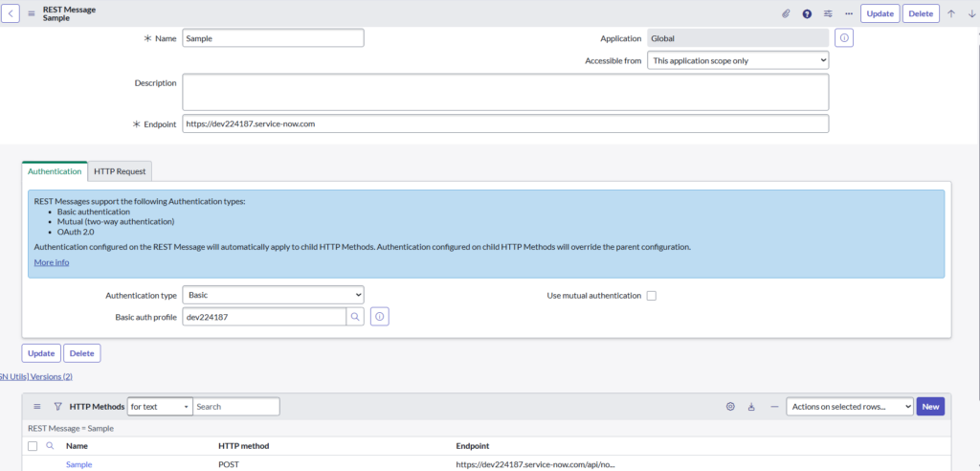Click the Basic auth profile input field
The height and width of the screenshot is (471, 980).
264,317
